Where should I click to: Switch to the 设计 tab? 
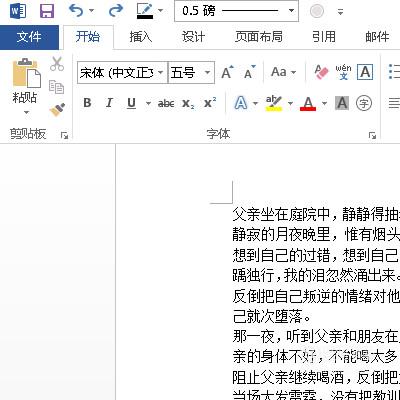(x=193, y=37)
